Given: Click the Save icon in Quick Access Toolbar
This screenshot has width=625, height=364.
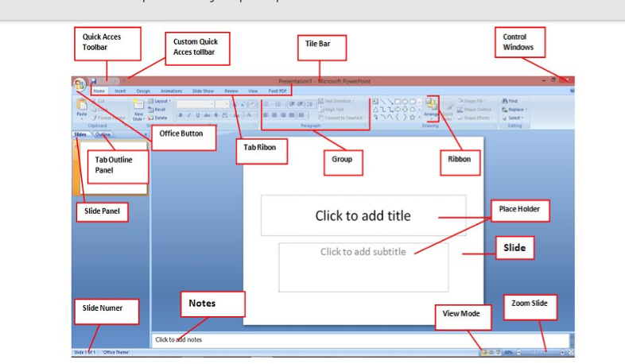Looking at the screenshot, I should pos(94,81).
